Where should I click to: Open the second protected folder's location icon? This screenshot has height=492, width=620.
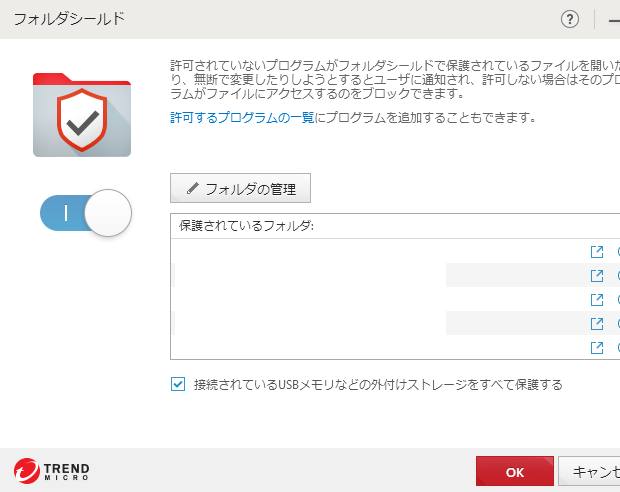tap(597, 276)
